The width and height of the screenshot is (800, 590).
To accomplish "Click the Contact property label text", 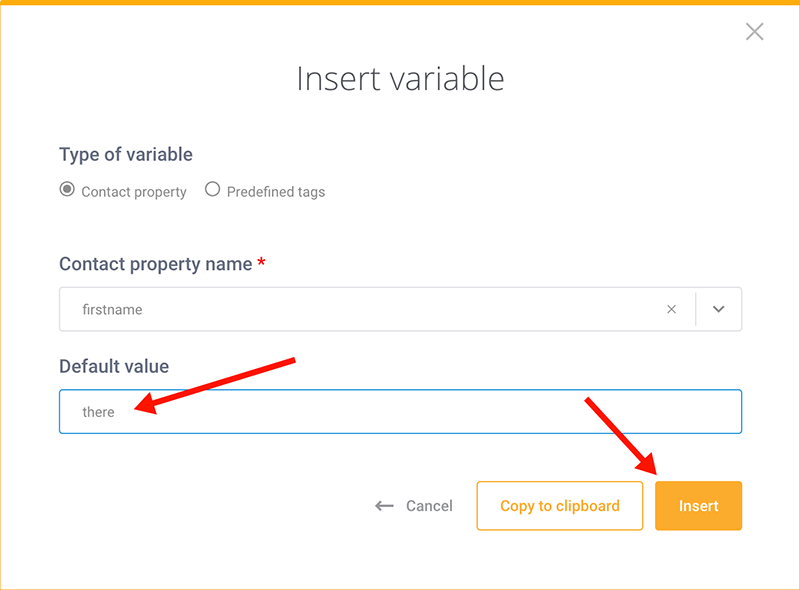I will (x=134, y=192).
